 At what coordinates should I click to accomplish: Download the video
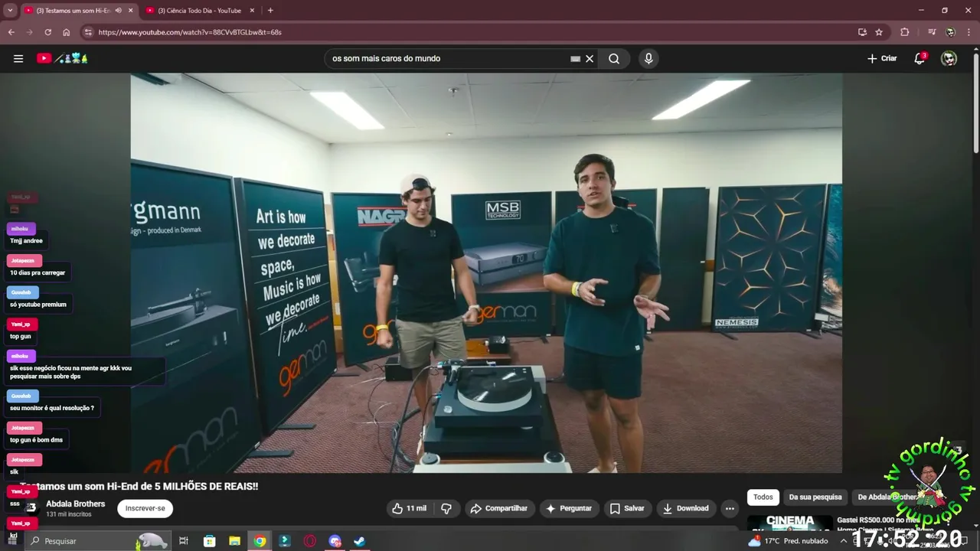click(685, 508)
